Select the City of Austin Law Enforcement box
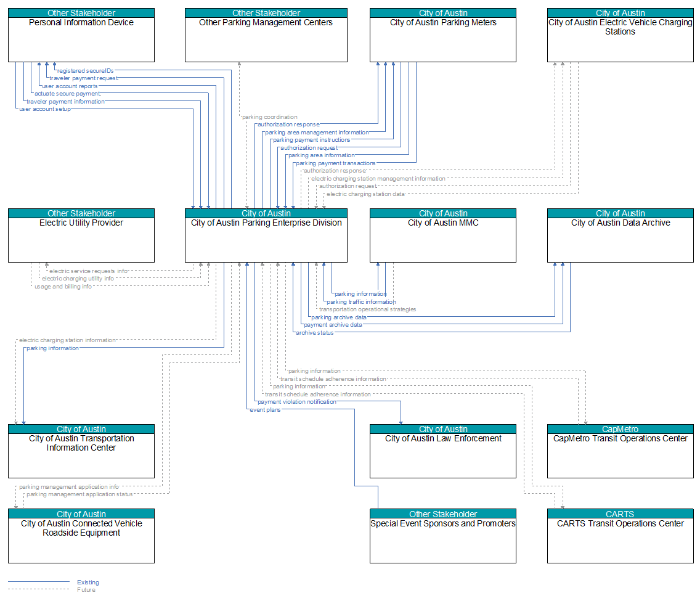Screen dimensions: 700x601 click(x=443, y=451)
